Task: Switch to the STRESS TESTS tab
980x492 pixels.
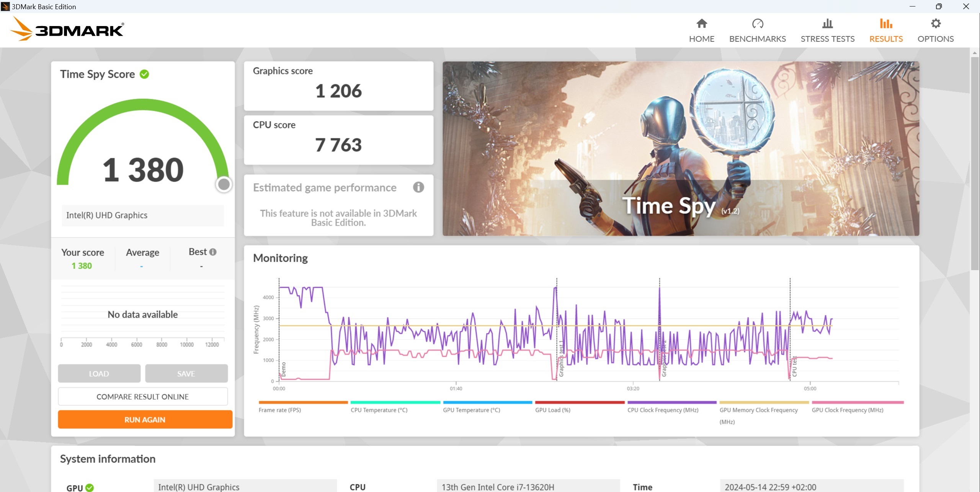Action: pos(827,30)
